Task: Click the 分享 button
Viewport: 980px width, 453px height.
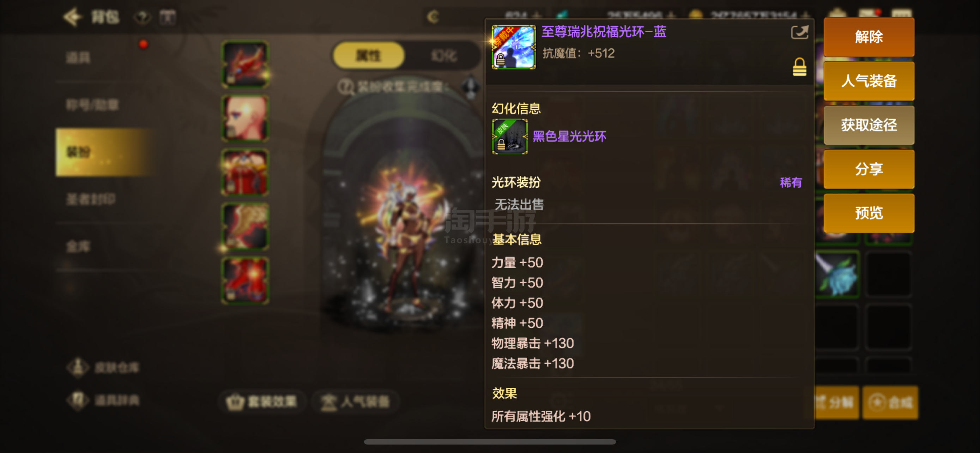Action: point(869,169)
